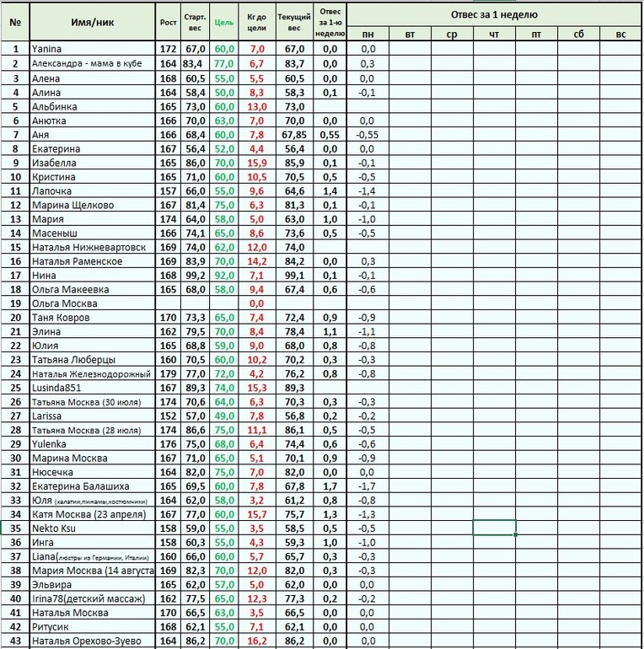
Task: Select the "Старт. вес" column header
Action: 196,23
